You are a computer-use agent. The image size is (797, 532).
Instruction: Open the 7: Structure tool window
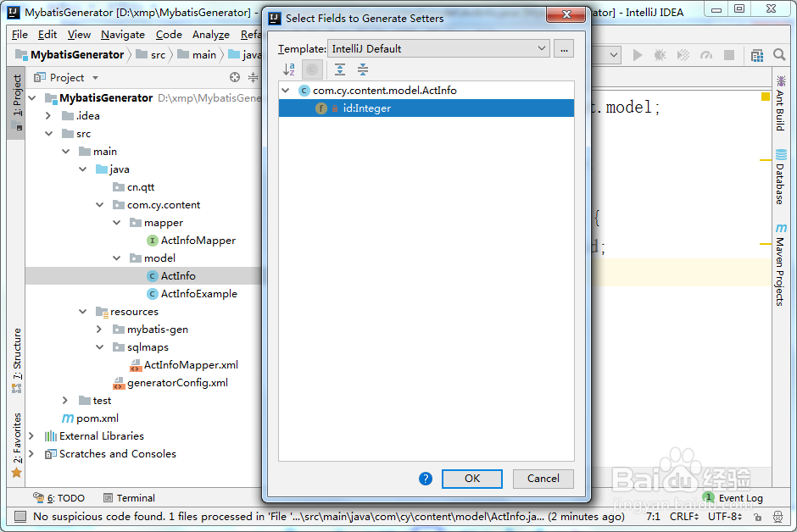click(17, 360)
